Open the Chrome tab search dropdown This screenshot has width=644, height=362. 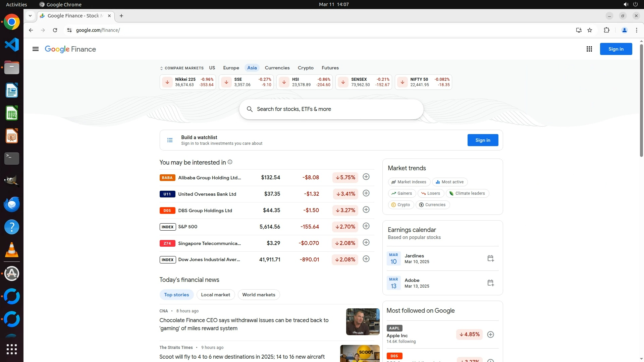tap(30, 16)
